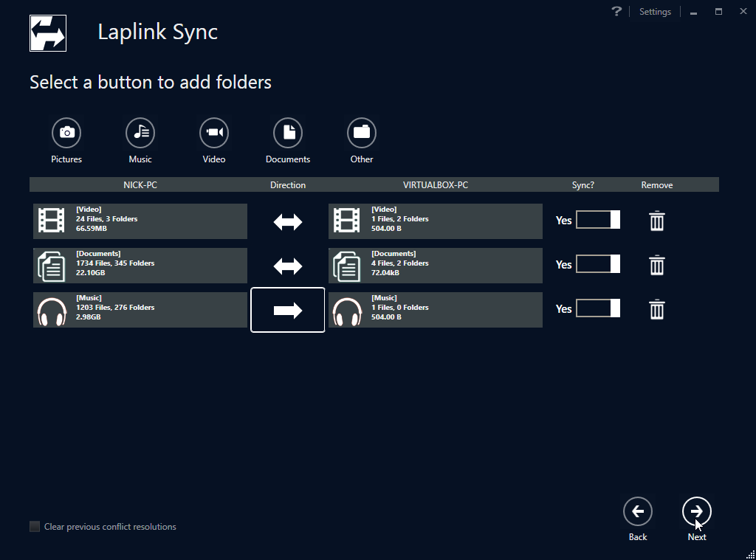Remove the Video sync pair with trash icon
This screenshot has height=560, width=756.
656,221
